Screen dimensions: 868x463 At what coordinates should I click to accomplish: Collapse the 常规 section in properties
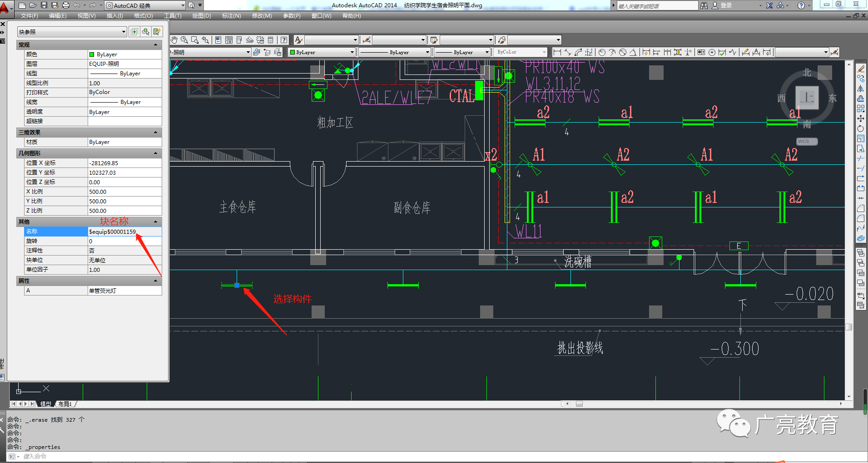(x=156, y=44)
